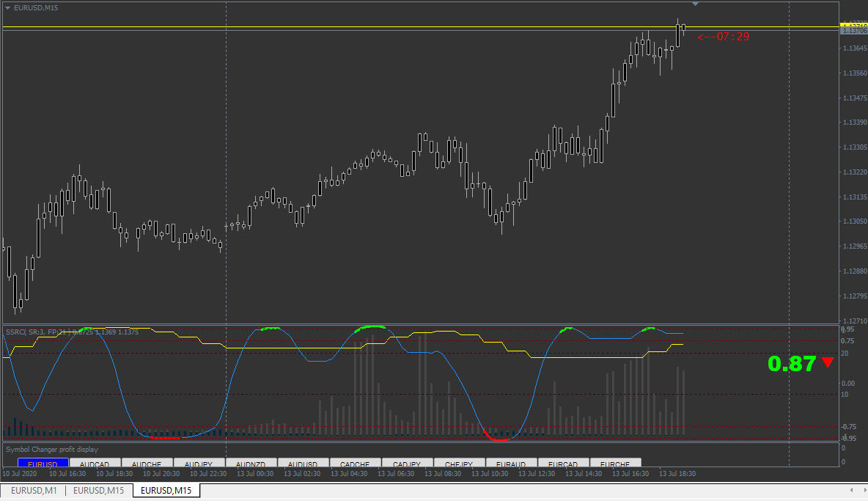Image resolution: width=868 pixels, height=501 pixels.
Task: Select the yellow price label on price scale
Action: tap(853, 25)
